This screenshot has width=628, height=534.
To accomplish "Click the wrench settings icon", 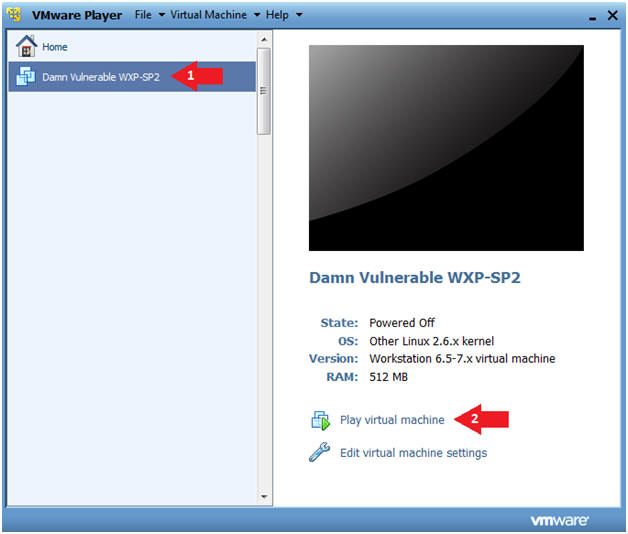I will pos(319,452).
